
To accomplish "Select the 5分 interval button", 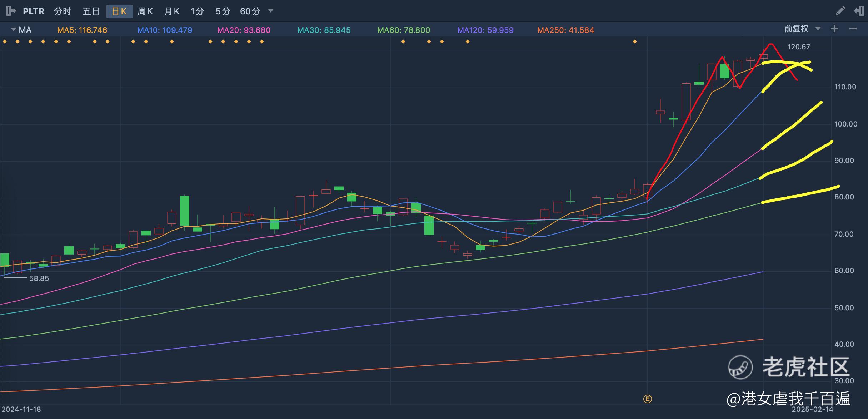I will coord(223,11).
